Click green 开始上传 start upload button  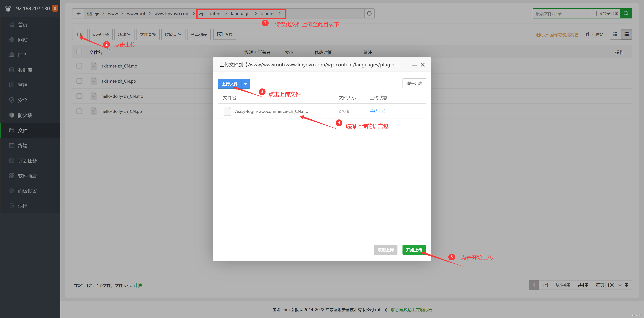pyautogui.click(x=414, y=250)
